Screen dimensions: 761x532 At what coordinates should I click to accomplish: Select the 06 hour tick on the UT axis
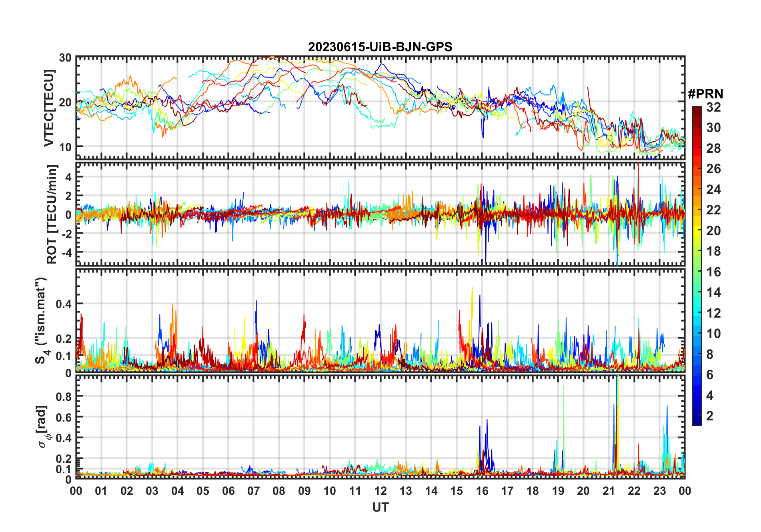[x=228, y=491]
